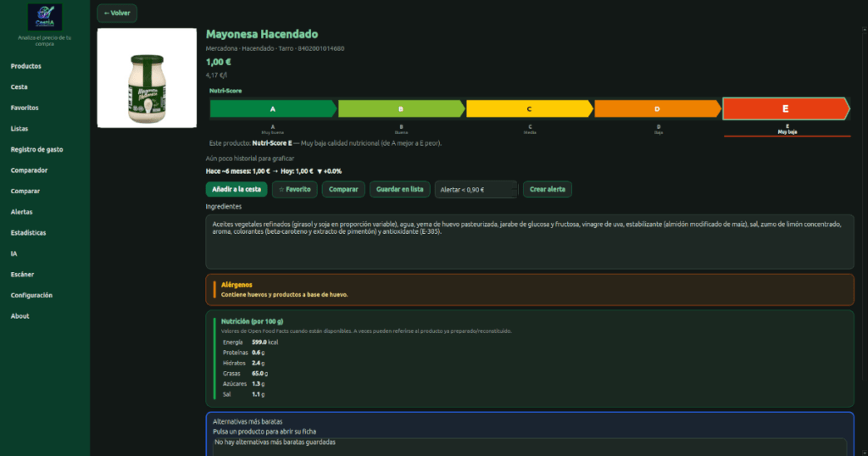This screenshot has height=456, width=868.
Task: Click the Sal 1.1 g row
Action: [243, 395]
